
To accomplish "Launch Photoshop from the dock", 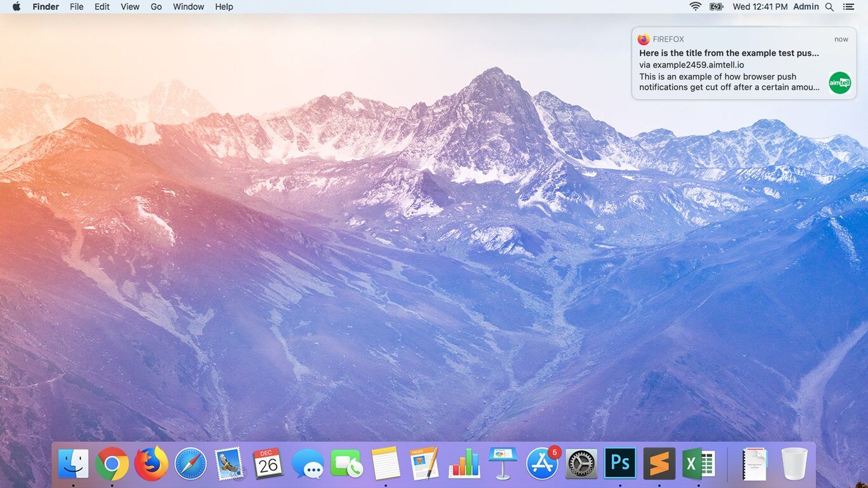I will [620, 464].
